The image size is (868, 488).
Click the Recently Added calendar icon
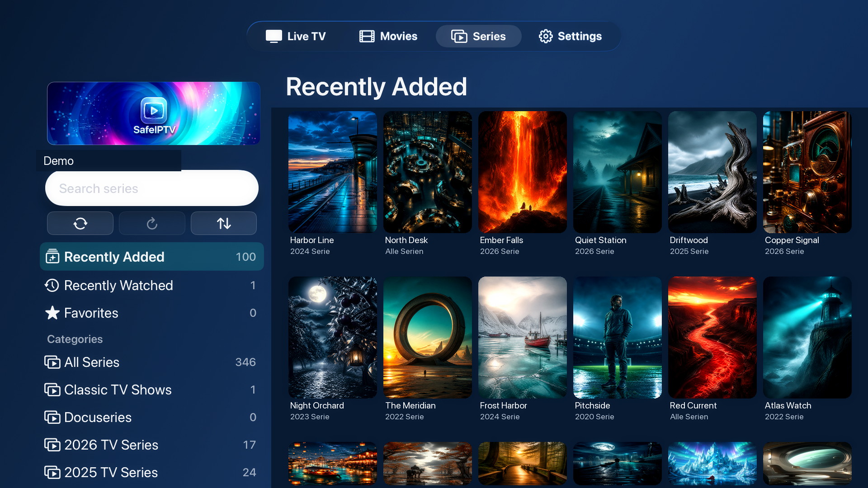[52, 257]
